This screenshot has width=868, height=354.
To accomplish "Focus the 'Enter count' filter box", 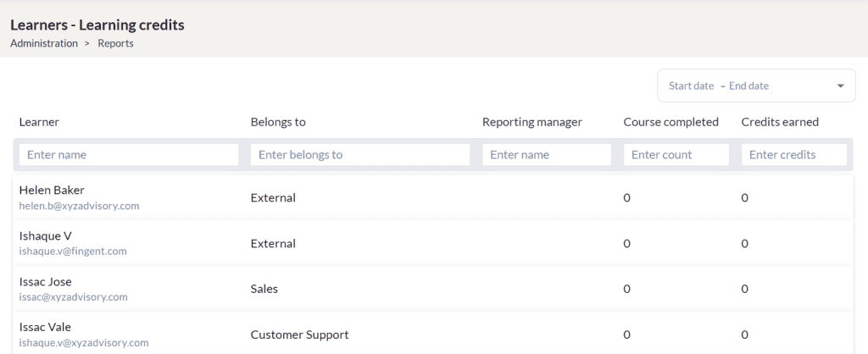I will pyautogui.click(x=676, y=155).
